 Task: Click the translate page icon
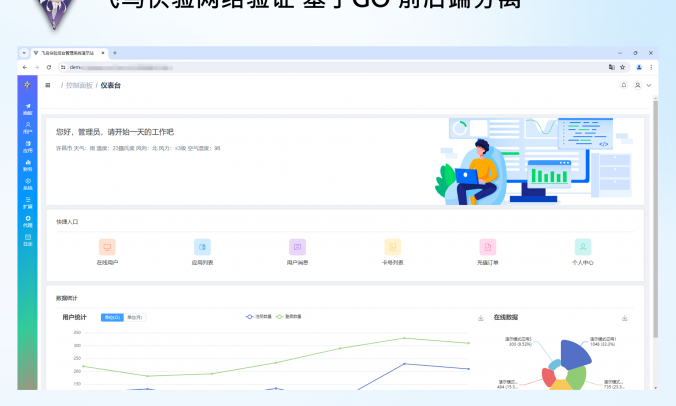click(x=611, y=67)
